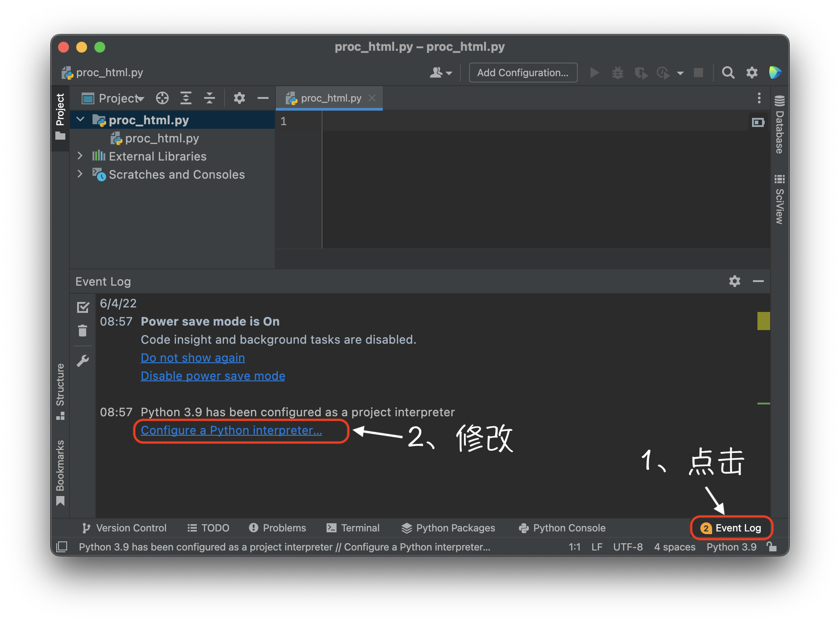Click Disable power save mode
The height and width of the screenshot is (623, 840).
tap(213, 375)
